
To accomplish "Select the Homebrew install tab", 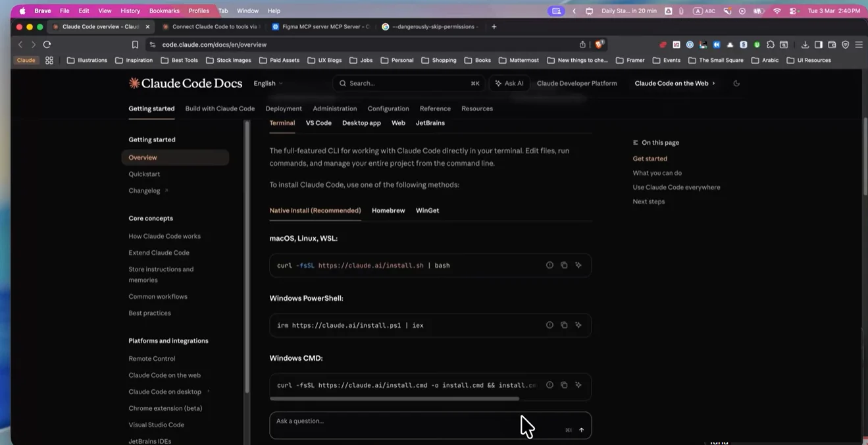I will 388,211.
